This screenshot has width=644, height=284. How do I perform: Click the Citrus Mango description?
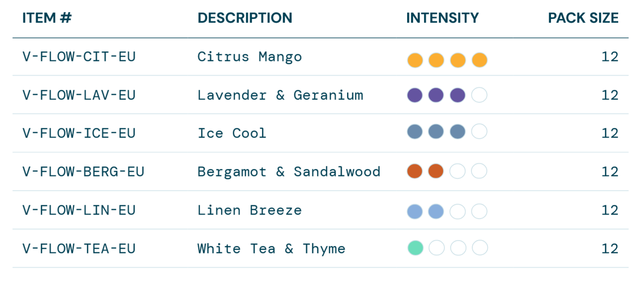pos(250,57)
